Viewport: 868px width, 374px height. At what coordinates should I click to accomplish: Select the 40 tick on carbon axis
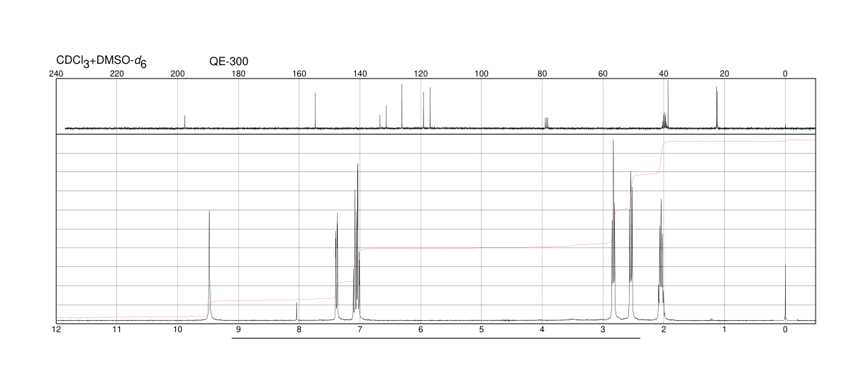(664, 74)
